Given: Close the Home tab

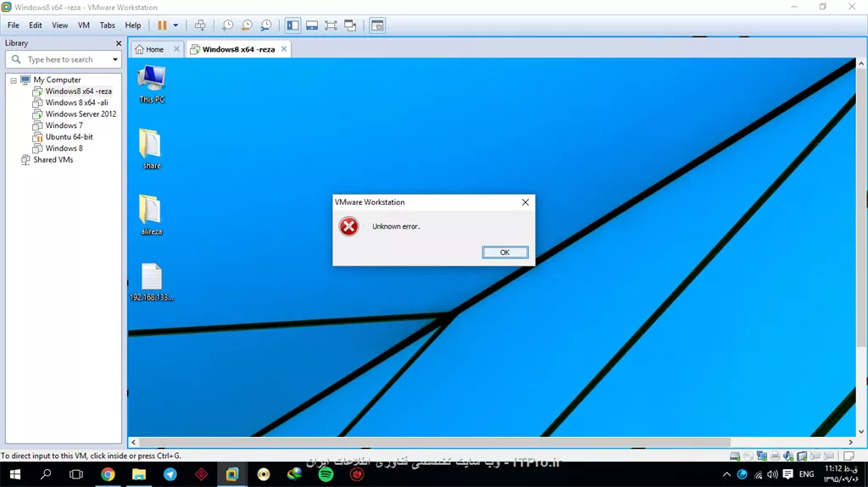Looking at the screenshot, I should click(176, 49).
